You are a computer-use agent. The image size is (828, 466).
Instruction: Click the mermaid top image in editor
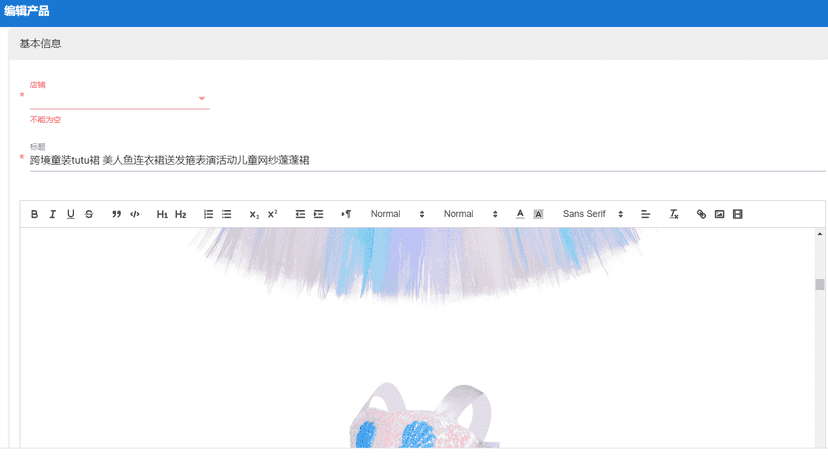coord(425,416)
